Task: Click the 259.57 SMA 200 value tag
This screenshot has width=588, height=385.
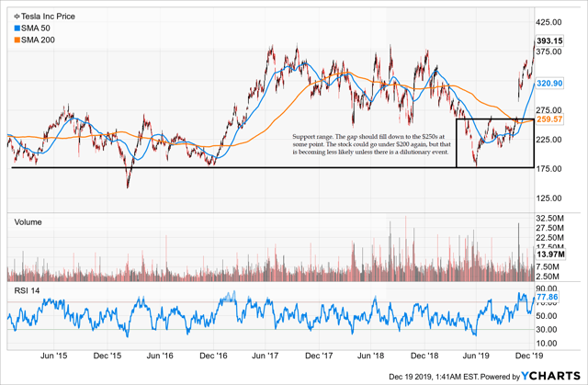Action: pos(549,119)
